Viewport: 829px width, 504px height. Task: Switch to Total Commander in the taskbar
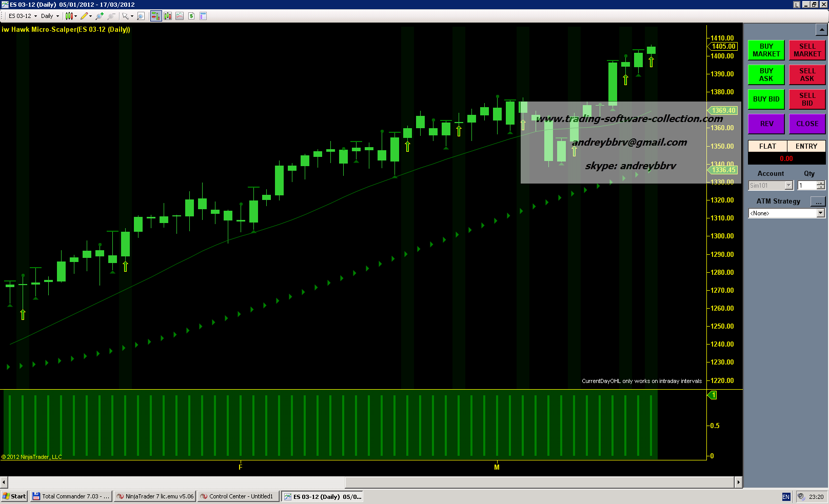point(71,496)
